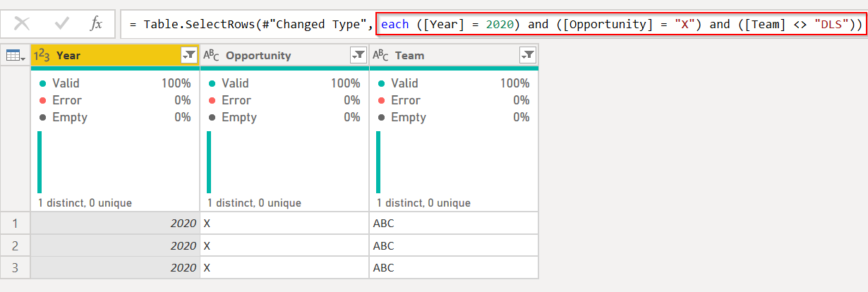This screenshot has width=868, height=292.
Task: Click Empty 0% in Opportunity column quality
Action: click(x=284, y=117)
